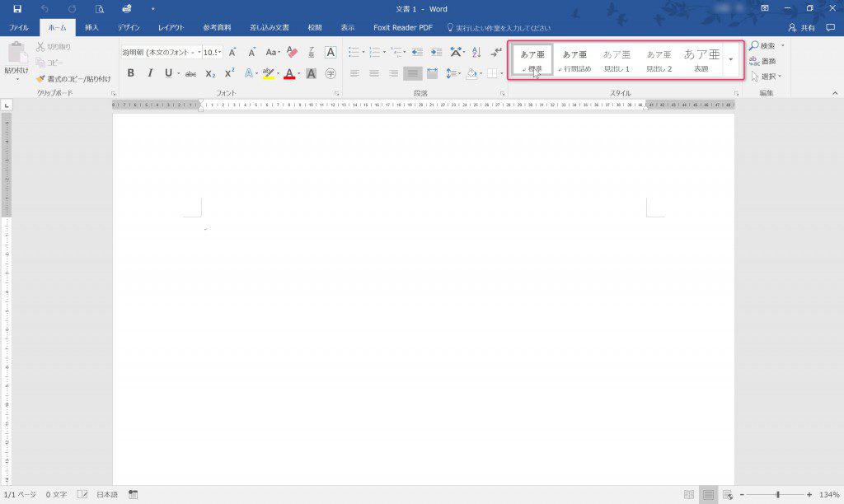Click the ruler tab stop selector
This screenshot has width=844, height=504.
click(7, 105)
